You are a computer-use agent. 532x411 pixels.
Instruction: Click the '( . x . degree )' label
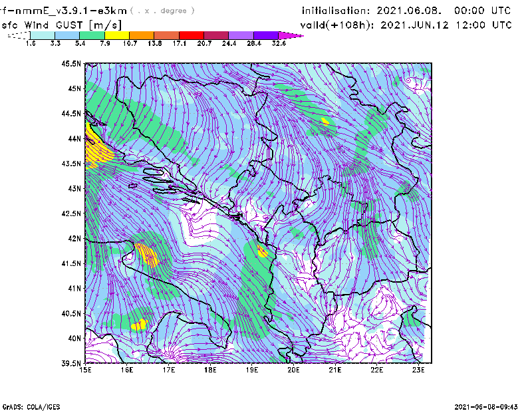pos(162,11)
